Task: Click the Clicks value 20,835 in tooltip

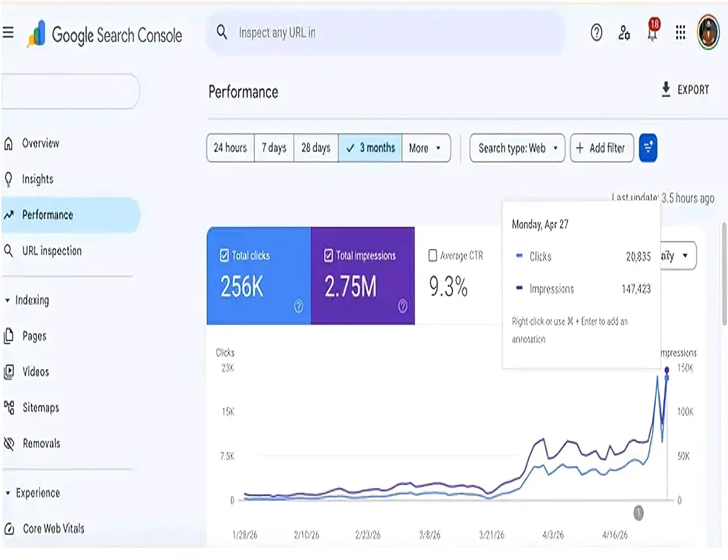Action: (638, 256)
